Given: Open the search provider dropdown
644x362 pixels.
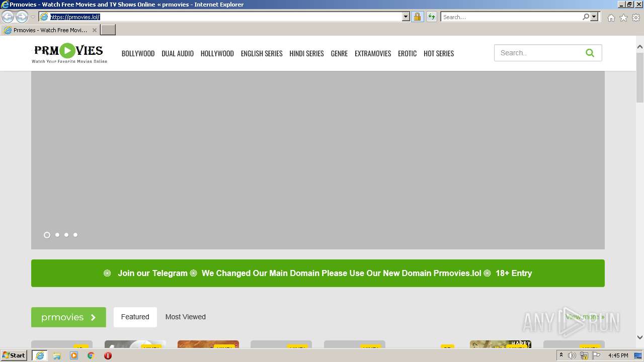Looking at the screenshot, I should point(594,17).
